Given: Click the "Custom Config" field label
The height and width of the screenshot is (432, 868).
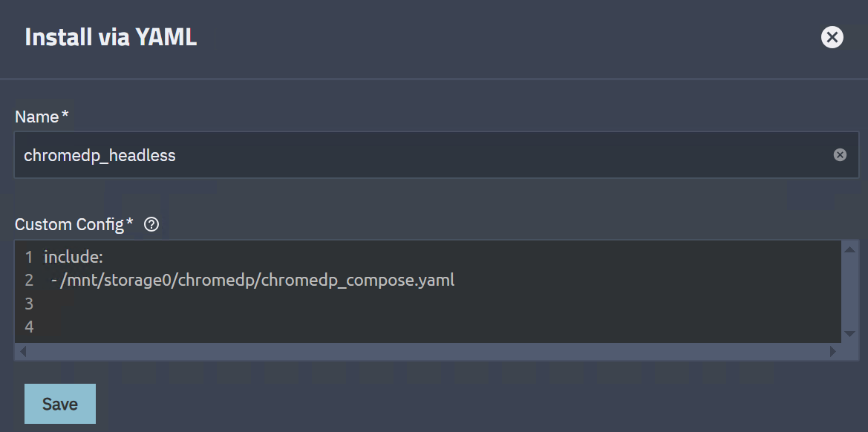Looking at the screenshot, I should (70, 224).
